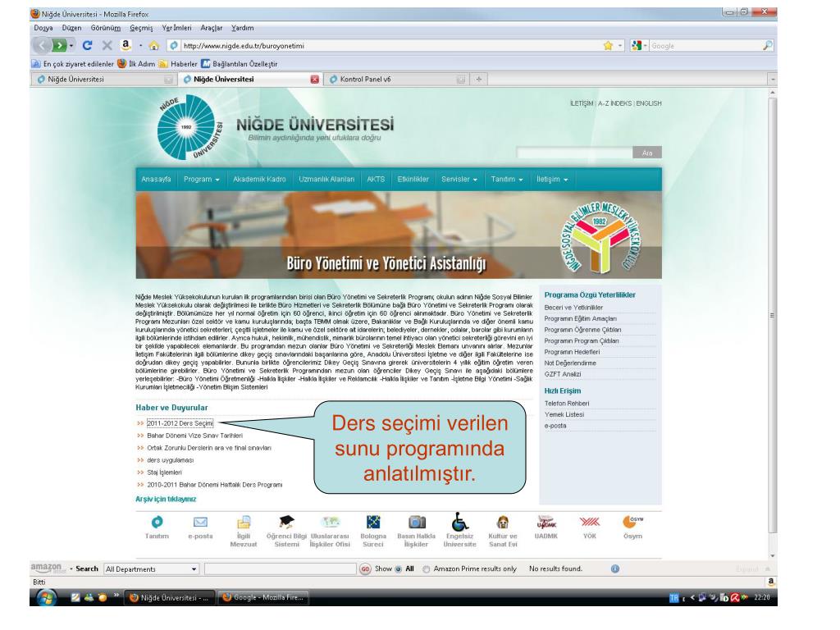
Task: Reload the page with the refresh icon
Action: tap(87, 46)
